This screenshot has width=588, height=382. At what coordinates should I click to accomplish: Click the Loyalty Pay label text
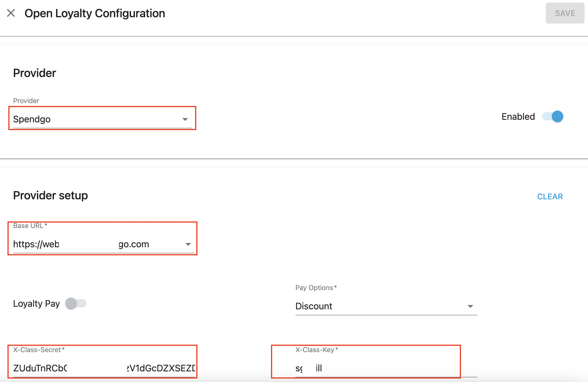(36, 304)
